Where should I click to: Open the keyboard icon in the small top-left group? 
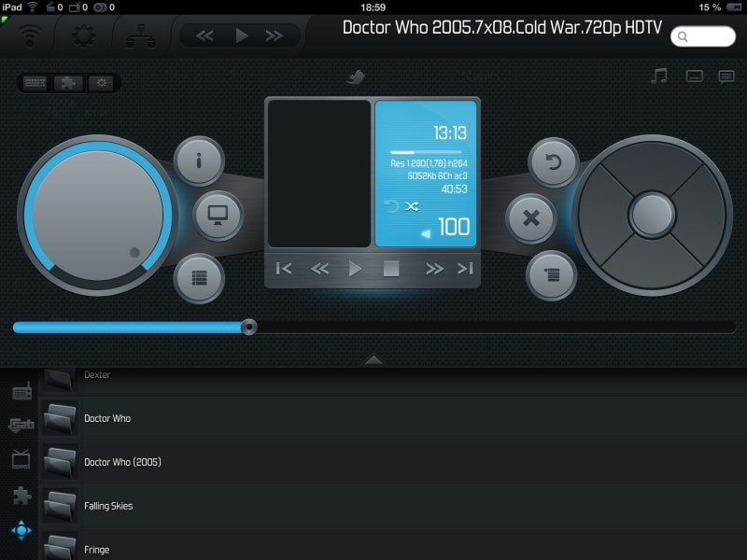click(x=35, y=83)
